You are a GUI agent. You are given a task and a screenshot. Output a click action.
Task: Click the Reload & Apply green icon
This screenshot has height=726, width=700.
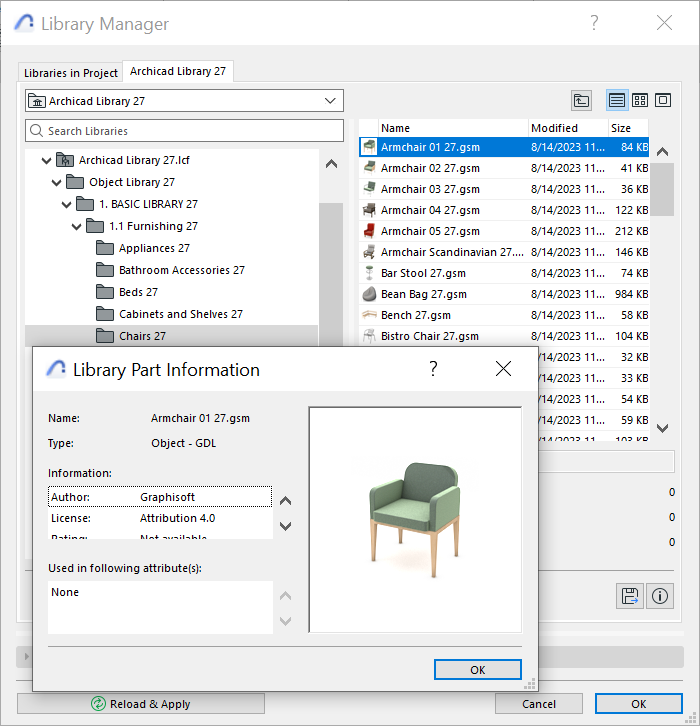pos(98,704)
